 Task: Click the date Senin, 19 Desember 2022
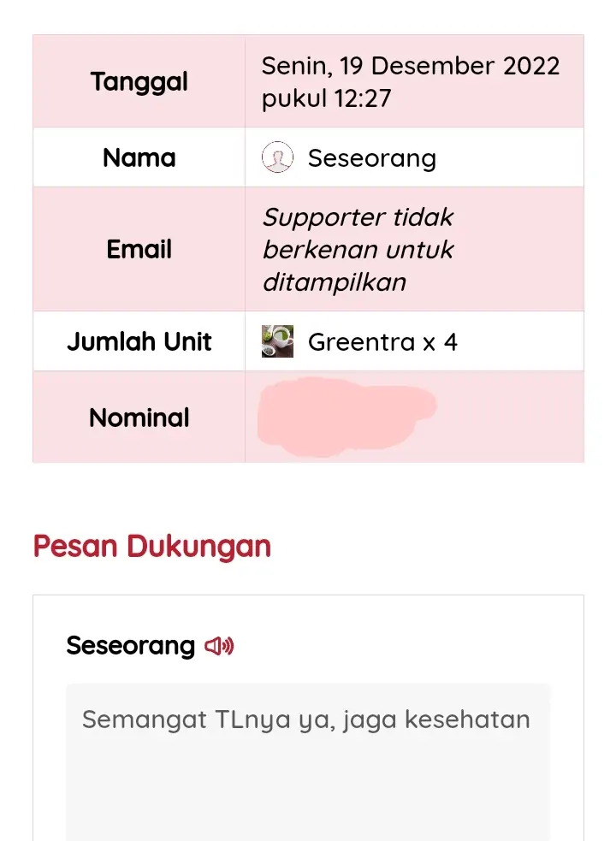[411, 66]
